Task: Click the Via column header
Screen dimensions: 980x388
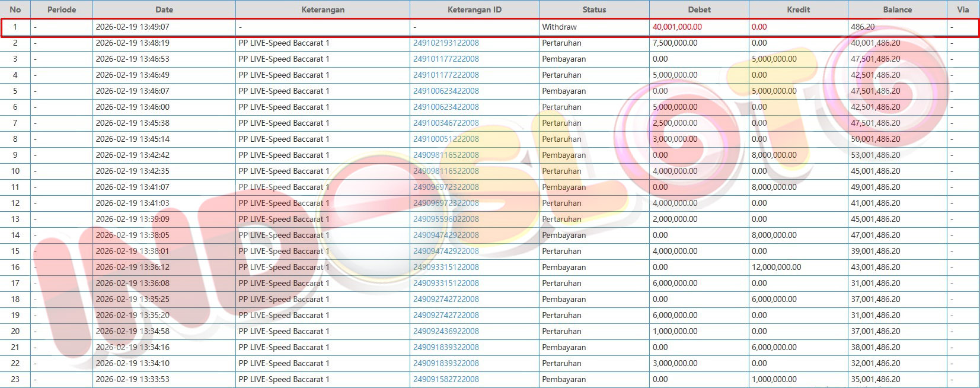Action: tap(963, 9)
